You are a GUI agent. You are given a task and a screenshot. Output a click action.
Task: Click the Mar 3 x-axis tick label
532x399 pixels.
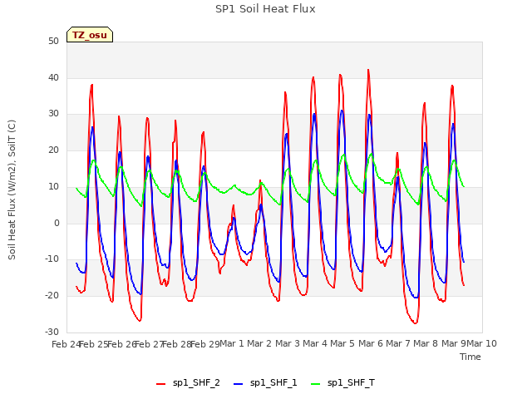287,343
